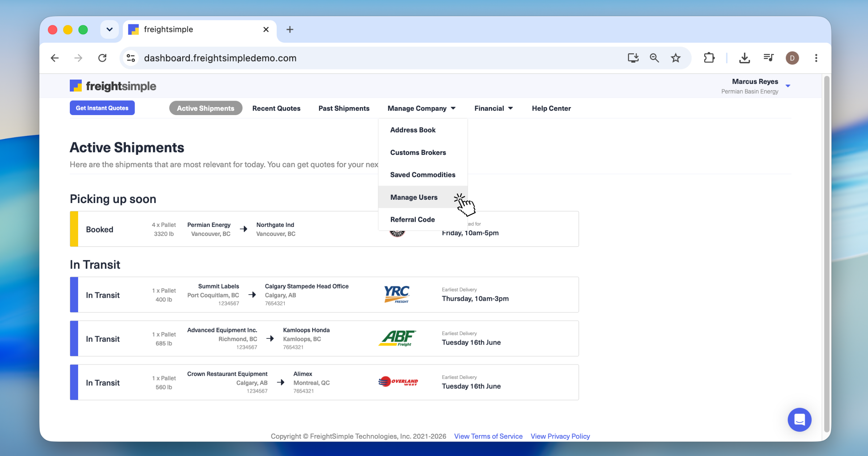The width and height of the screenshot is (868, 456).
Task: Click the Kamloops Honda destination text
Action: (306, 330)
